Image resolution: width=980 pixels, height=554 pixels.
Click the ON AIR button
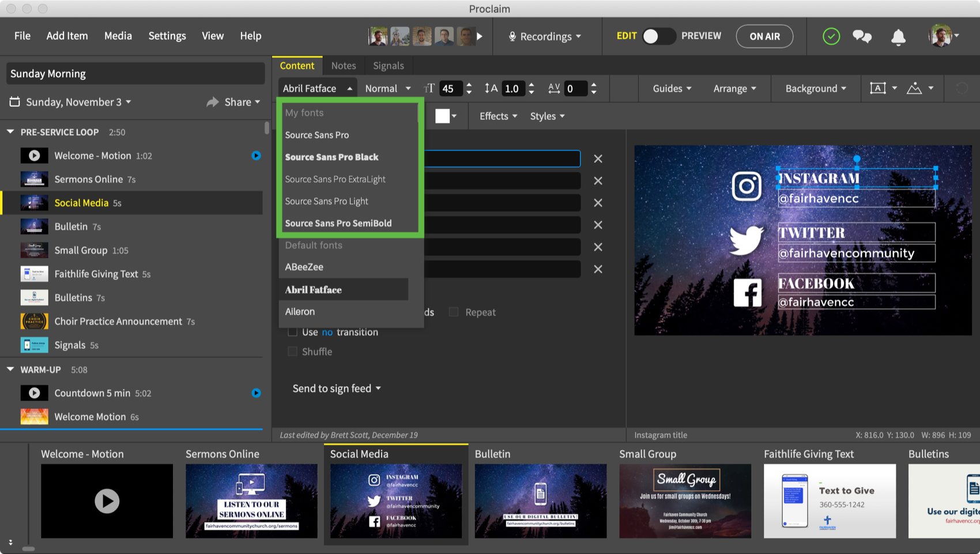pos(764,36)
